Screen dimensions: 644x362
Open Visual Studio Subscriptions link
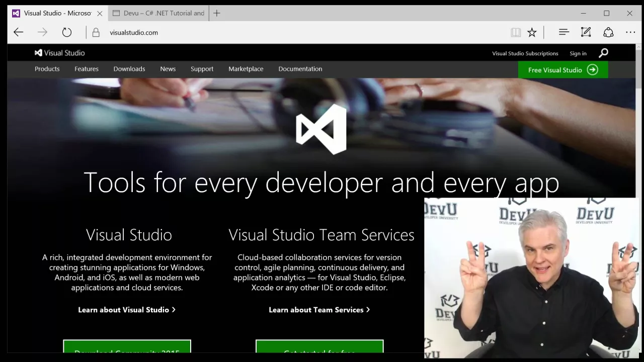(x=525, y=53)
